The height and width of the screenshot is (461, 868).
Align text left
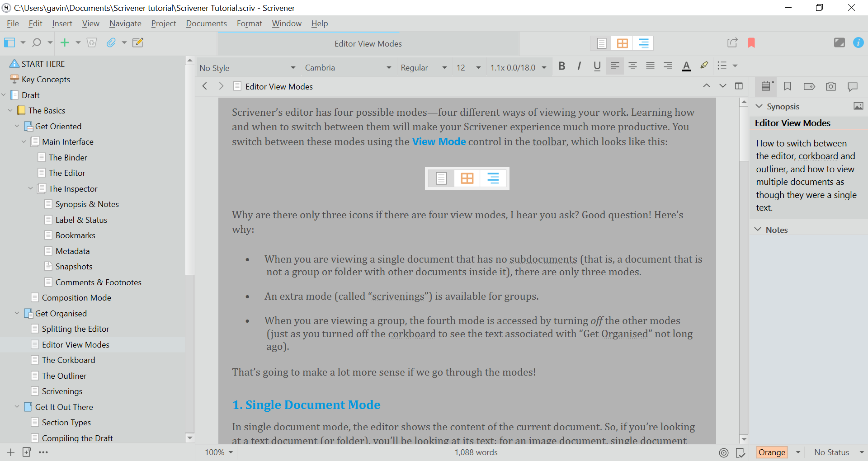pos(615,66)
